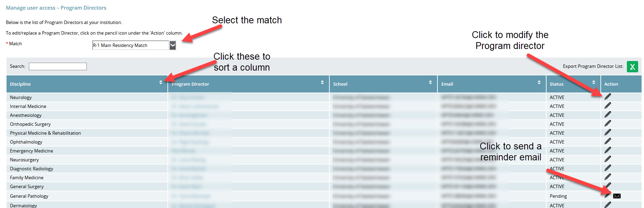Click the pencil icon for Anesthesiology
The image size is (644, 208).
pos(608,115)
